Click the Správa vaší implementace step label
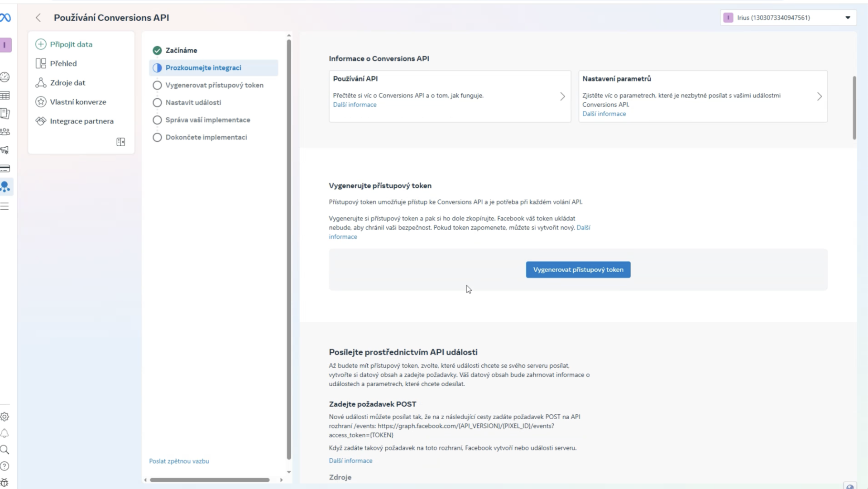The height and width of the screenshot is (489, 868). pyautogui.click(x=207, y=120)
